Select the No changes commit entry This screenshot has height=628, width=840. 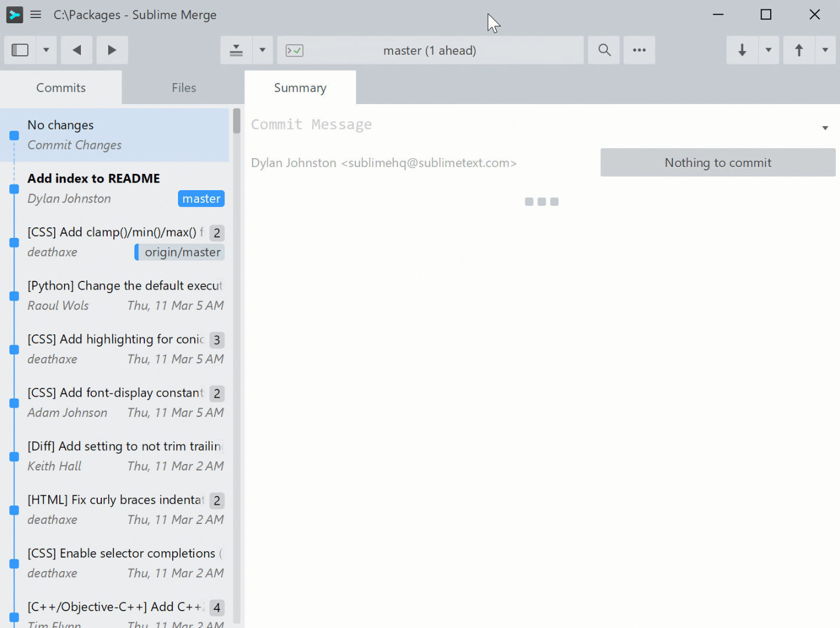click(115, 135)
